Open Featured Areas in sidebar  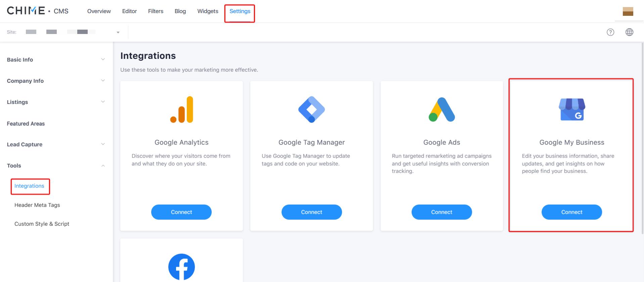[26, 124]
